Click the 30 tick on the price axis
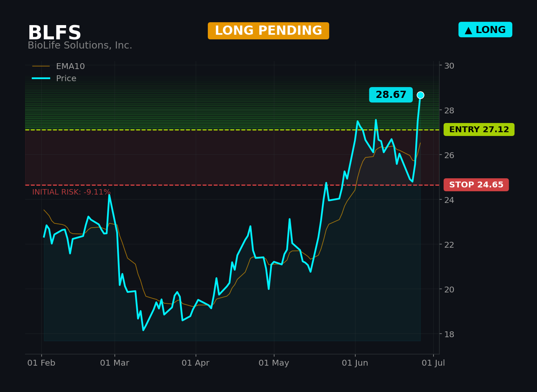The height and width of the screenshot is (392, 537). point(449,66)
